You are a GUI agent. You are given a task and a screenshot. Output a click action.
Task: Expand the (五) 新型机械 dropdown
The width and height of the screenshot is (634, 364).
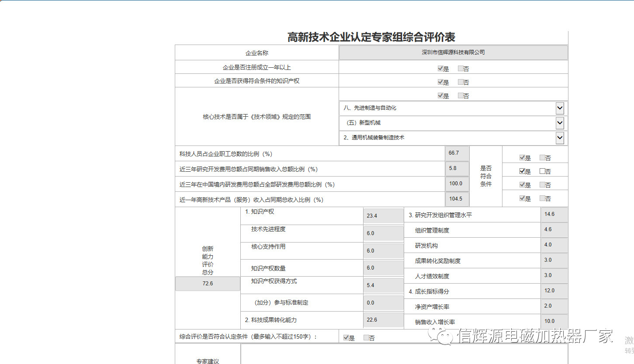click(560, 123)
